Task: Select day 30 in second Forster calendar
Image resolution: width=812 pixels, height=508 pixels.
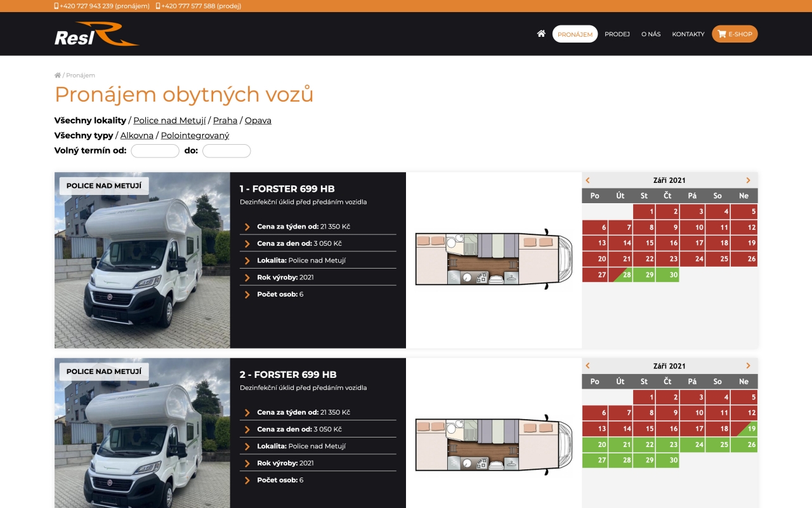Action: [x=667, y=460]
